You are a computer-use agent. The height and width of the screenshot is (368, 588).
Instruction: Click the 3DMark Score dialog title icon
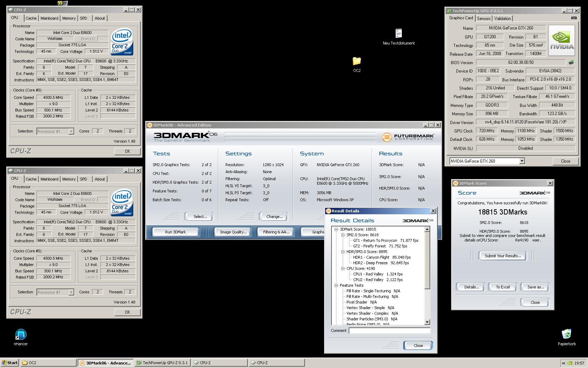(455, 183)
